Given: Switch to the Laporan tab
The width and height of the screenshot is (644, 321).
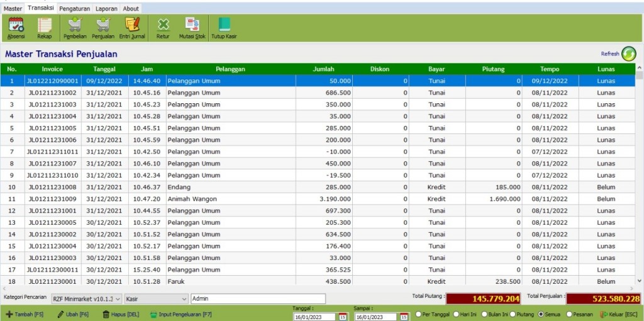Looking at the screenshot, I should [x=106, y=8].
